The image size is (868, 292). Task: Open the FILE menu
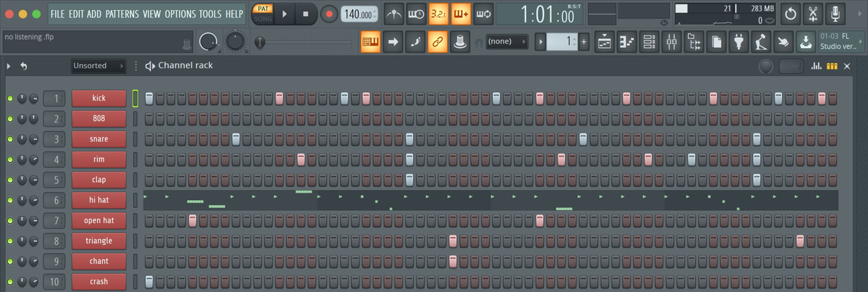tap(58, 14)
